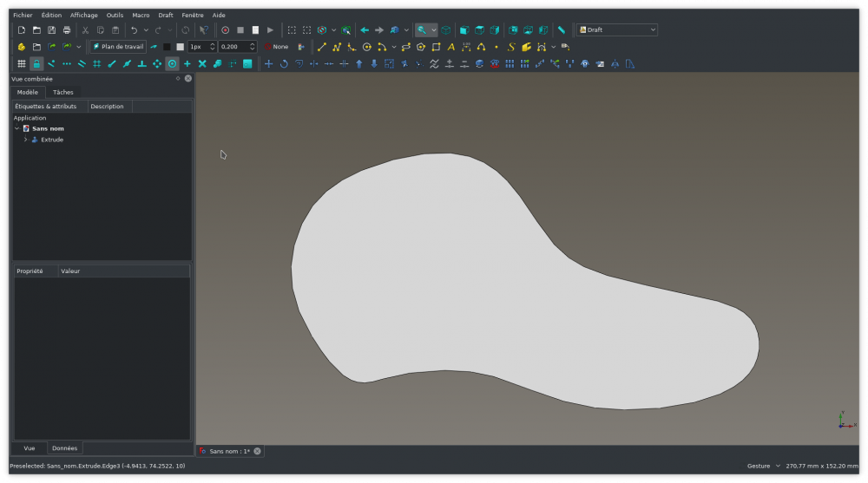Click the Print icon
The width and height of the screenshot is (868, 483).
pos(67,29)
